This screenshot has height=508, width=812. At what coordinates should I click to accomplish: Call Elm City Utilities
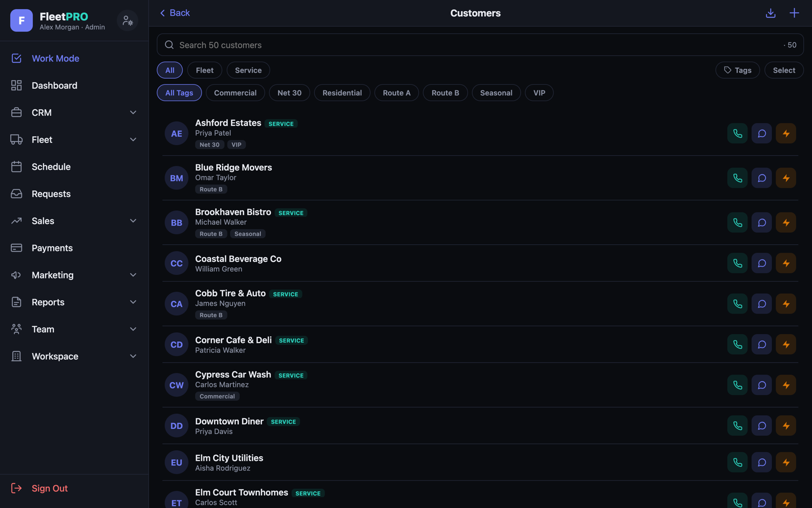click(737, 462)
